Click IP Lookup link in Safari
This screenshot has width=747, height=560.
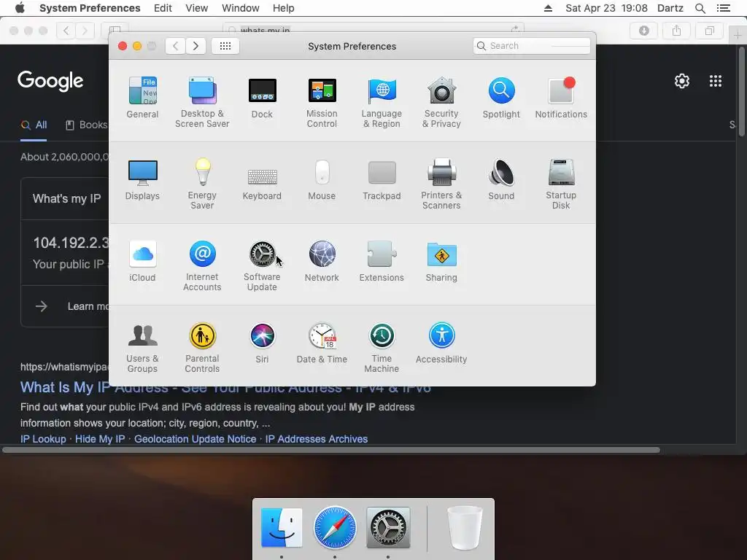pyautogui.click(x=43, y=439)
